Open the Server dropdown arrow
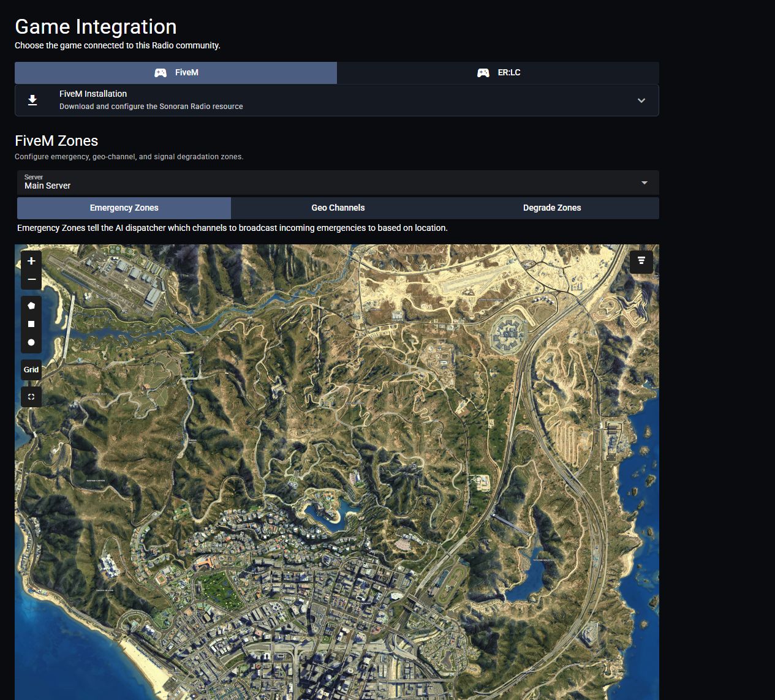Screen dimensions: 775x700 pos(644,183)
